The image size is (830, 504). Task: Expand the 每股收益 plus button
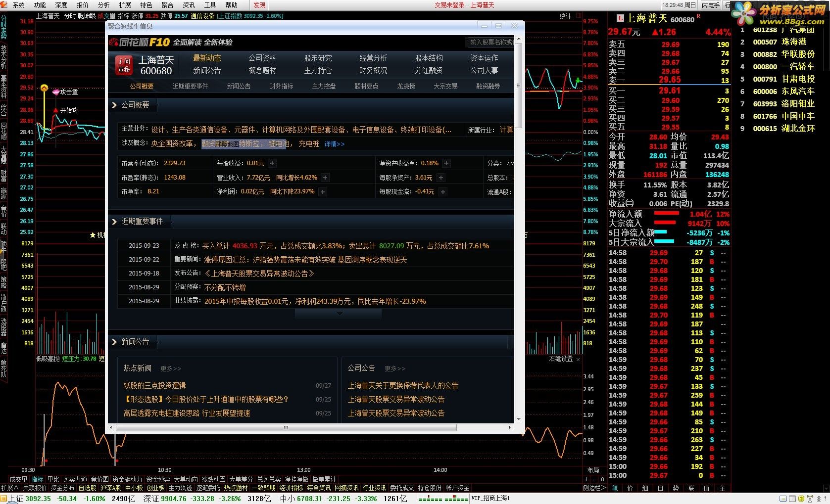pyautogui.click(x=272, y=163)
